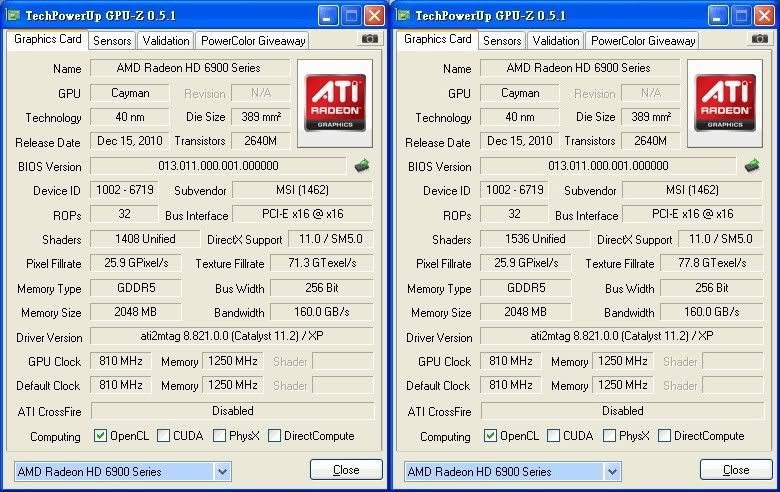The width and height of the screenshot is (780, 492).
Task: Open GPU selection dropdown in right window
Action: pyautogui.click(x=612, y=471)
